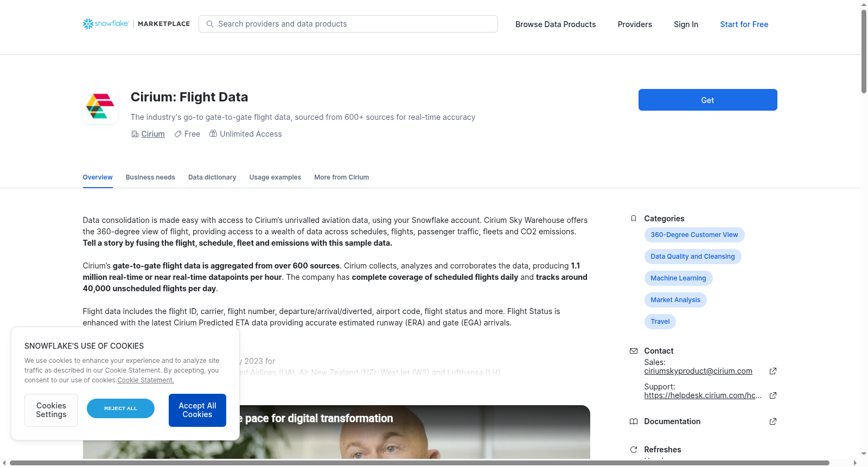
Task: Click the Categories bookmark icon
Action: coord(634,219)
